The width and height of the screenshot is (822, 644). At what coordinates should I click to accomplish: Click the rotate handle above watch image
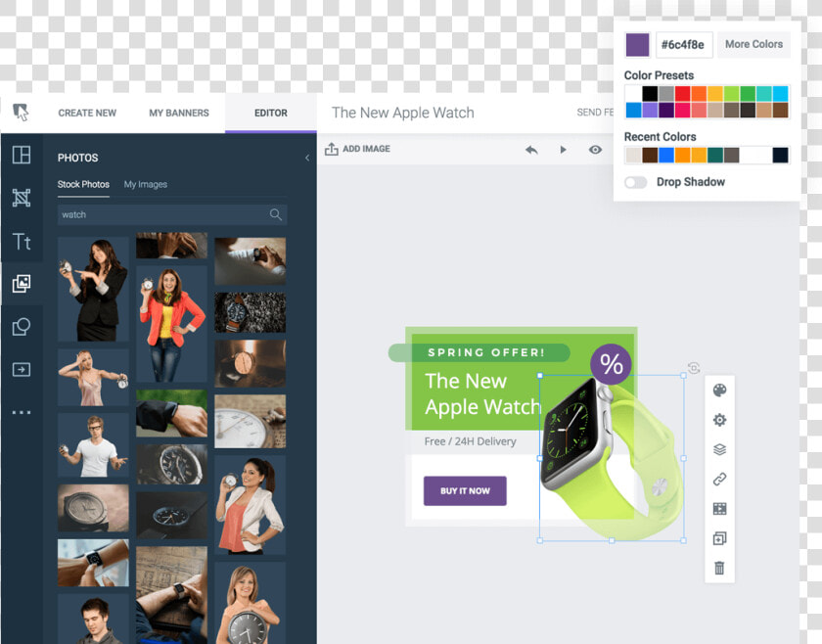(x=694, y=368)
